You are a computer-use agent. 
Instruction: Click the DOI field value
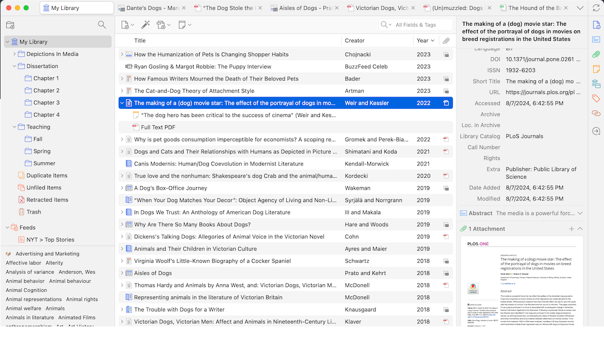click(543, 59)
